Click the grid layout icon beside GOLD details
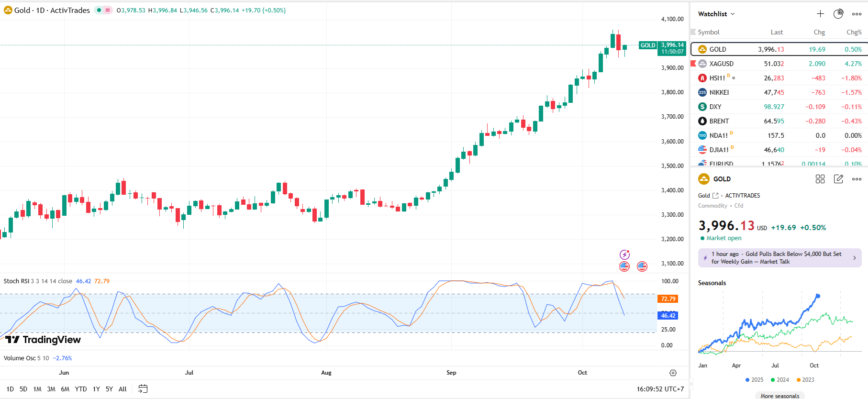The width and height of the screenshot is (868, 399). coord(820,179)
